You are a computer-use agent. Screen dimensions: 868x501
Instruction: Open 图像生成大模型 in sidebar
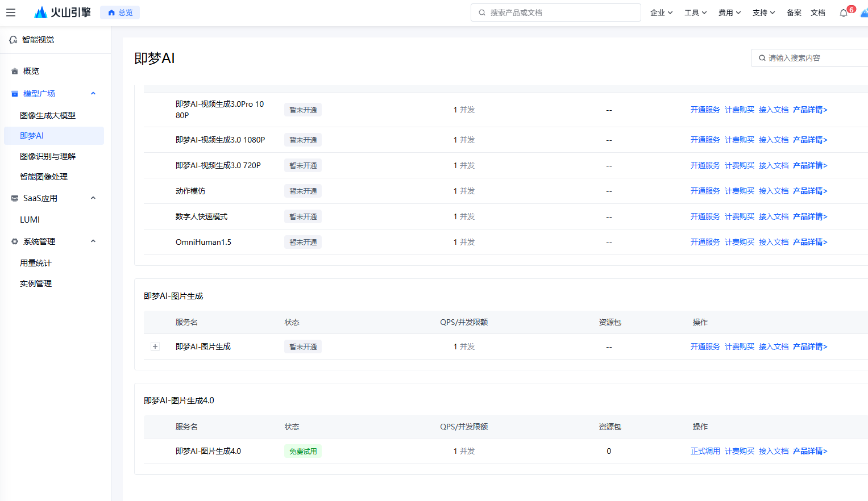coord(48,115)
